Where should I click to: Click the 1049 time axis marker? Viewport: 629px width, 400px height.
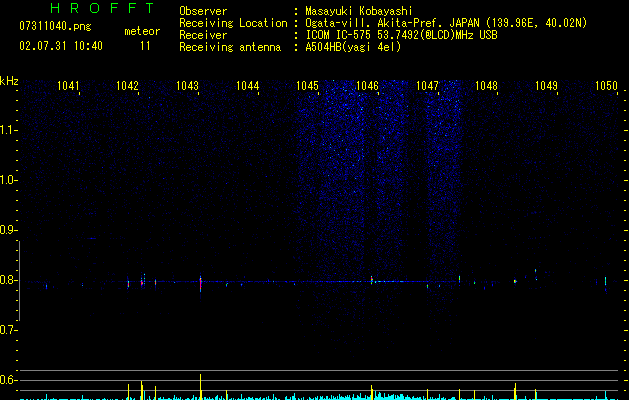546,86
